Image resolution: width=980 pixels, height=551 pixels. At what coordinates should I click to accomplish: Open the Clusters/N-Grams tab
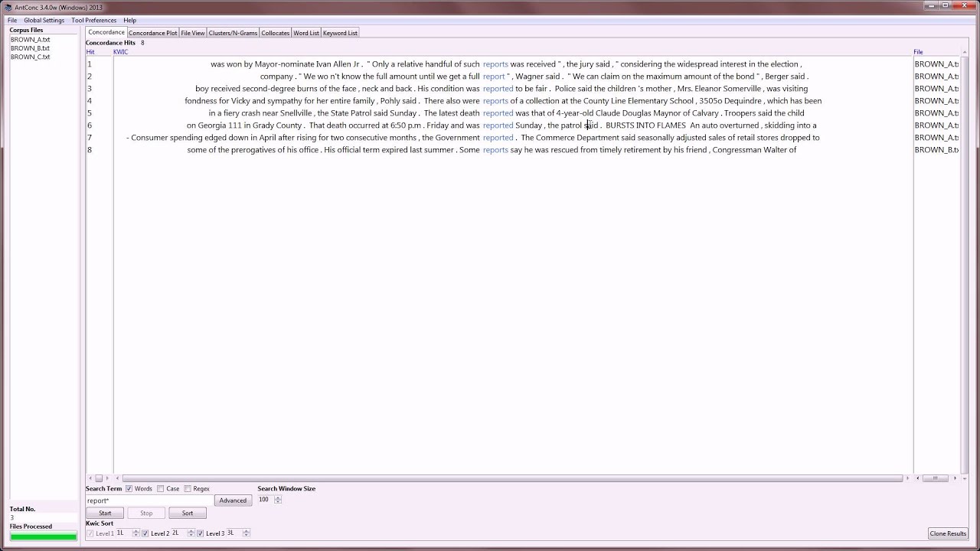[234, 33]
